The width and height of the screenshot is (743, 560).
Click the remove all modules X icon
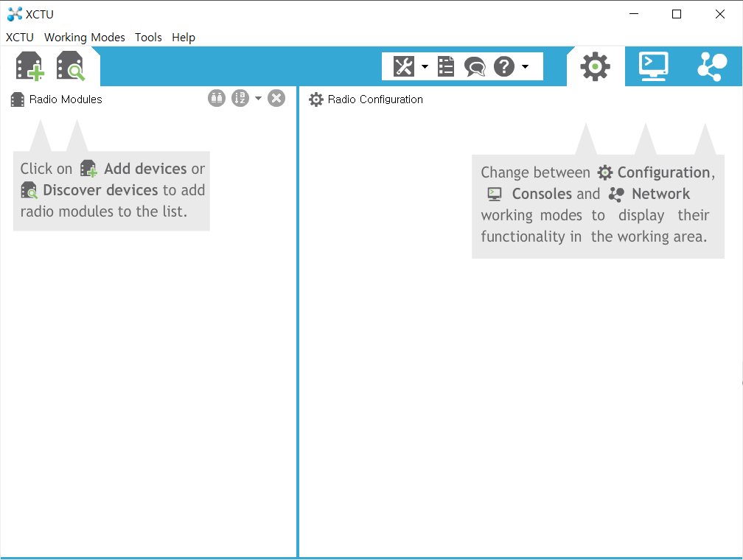276,98
